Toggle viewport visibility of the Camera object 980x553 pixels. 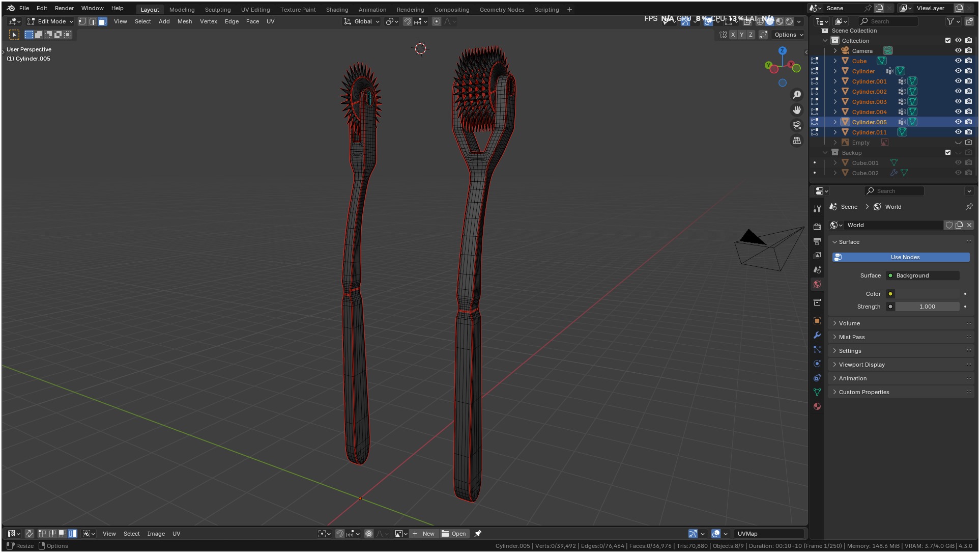click(x=958, y=50)
